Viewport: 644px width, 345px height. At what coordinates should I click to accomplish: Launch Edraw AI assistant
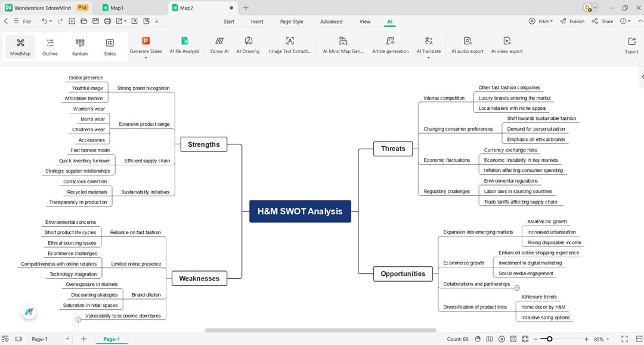tap(219, 45)
